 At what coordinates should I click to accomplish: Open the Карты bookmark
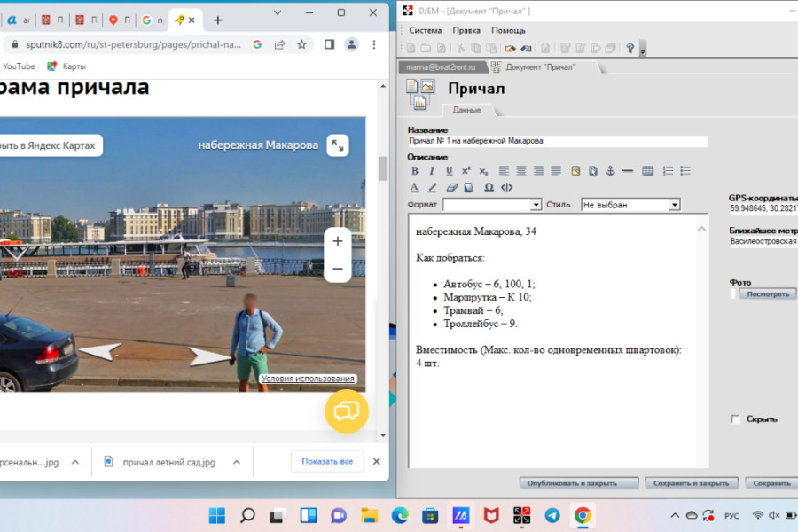coord(66,66)
